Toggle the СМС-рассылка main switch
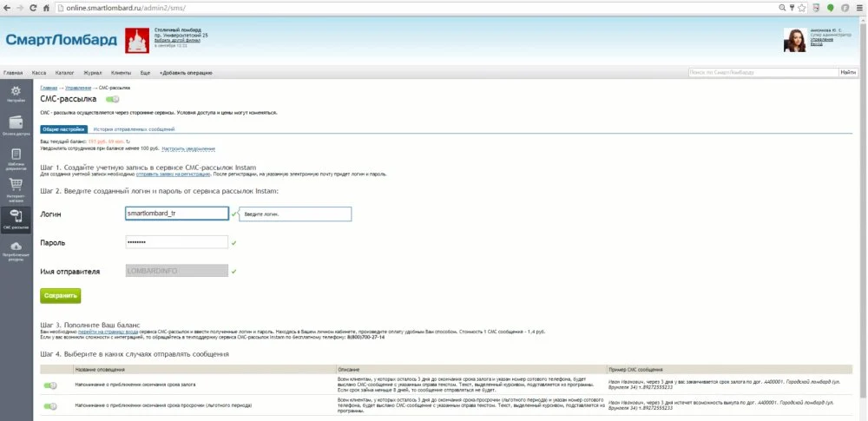 112,99
